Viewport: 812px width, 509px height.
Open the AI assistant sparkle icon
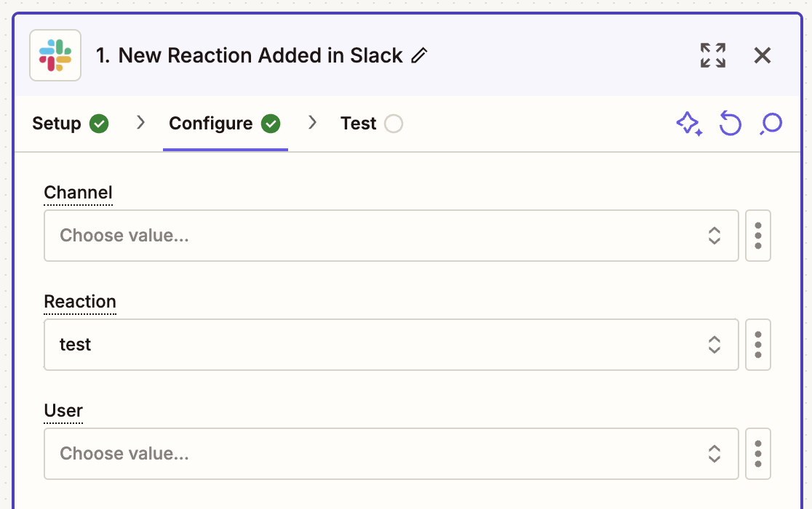pyautogui.click(x=689, y=124)
